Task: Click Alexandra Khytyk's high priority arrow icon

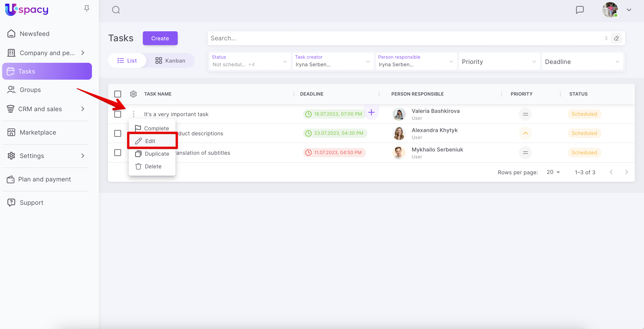Action: click(x=525, y=133)
